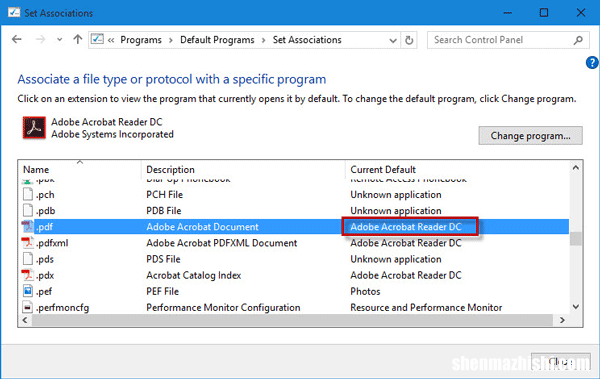The width and height of the screenshot is (600, 379).
Task: Click Change program button
Action: point(530,136)
